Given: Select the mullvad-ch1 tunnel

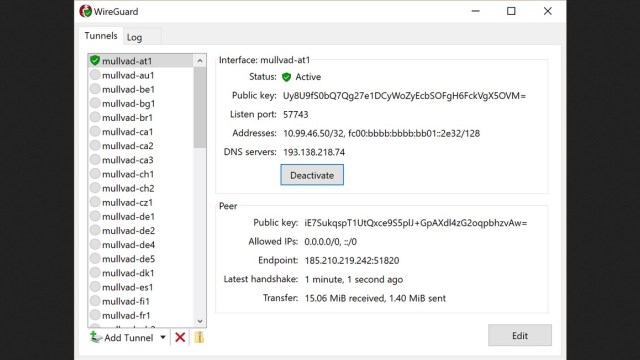Looking at the screenshot, I should [141, 174].
